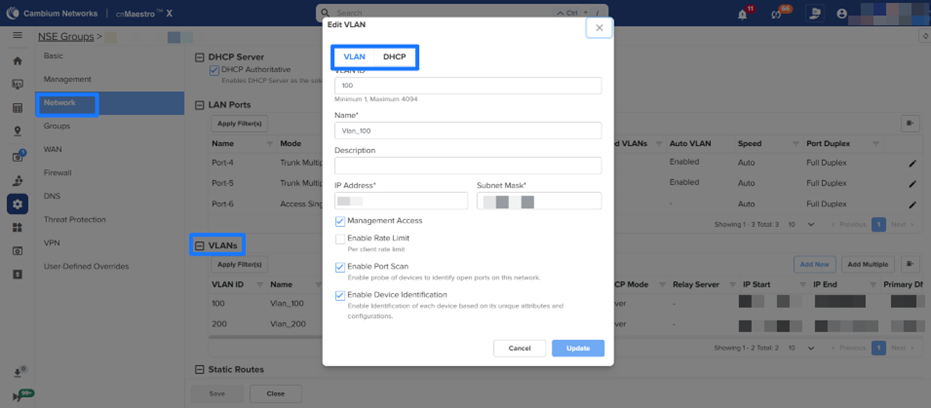Uncheck Enable Port Scan

click(340, 268)
